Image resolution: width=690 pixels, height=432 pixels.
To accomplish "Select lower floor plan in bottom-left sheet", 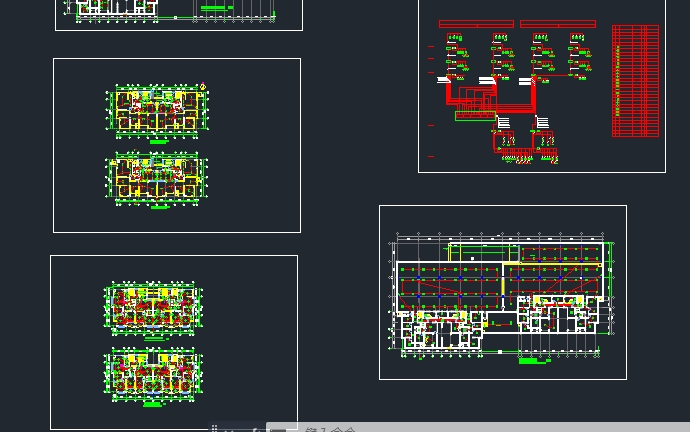I will pos(153,374).
